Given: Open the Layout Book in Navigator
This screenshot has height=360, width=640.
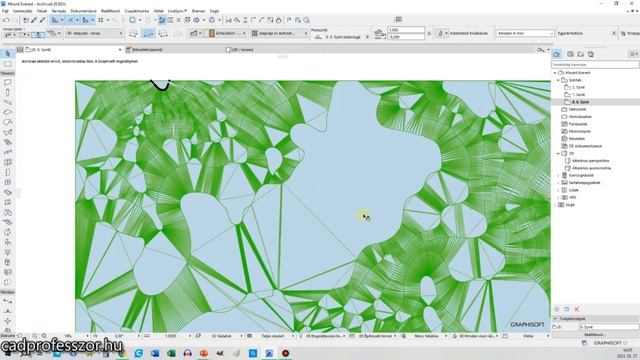Looking at the screenshot, I should click(x=580, y=54).
